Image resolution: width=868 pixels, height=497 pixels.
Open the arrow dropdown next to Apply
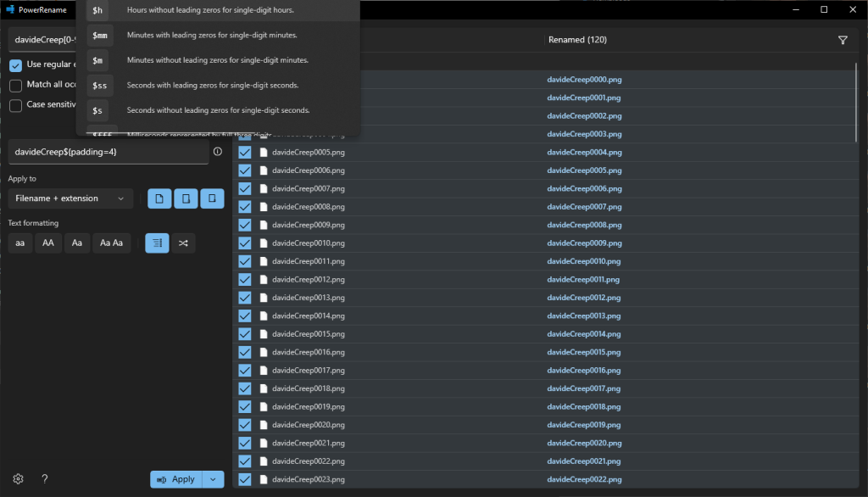pyautogui.click(x=214, y=479)
